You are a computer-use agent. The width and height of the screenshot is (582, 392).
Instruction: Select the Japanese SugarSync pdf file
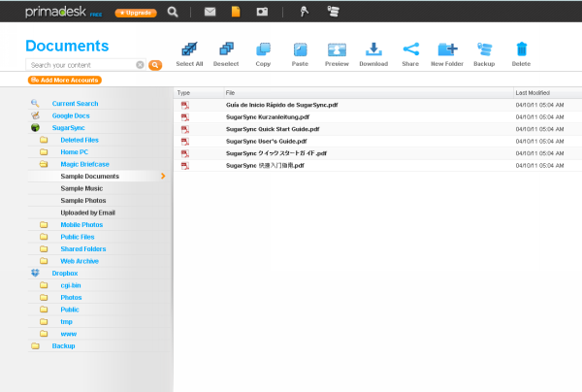tap(276, 153)
